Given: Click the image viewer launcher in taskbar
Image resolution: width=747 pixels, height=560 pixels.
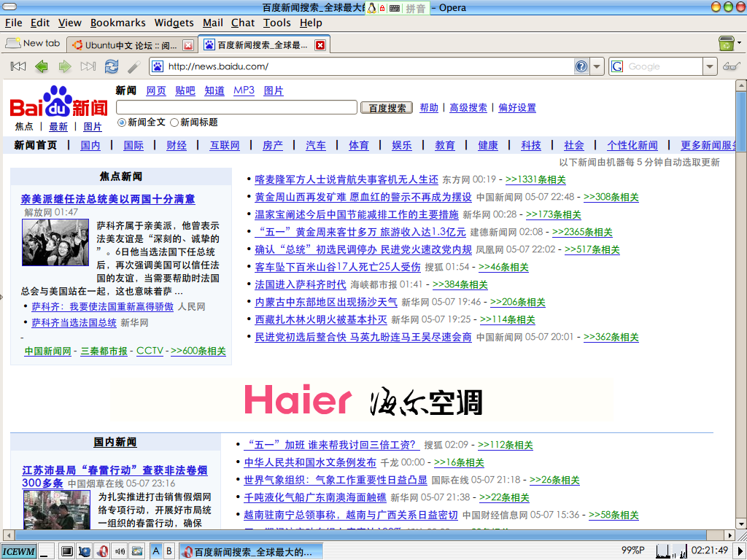Looking at the screenshot, I should click(137, 551).
